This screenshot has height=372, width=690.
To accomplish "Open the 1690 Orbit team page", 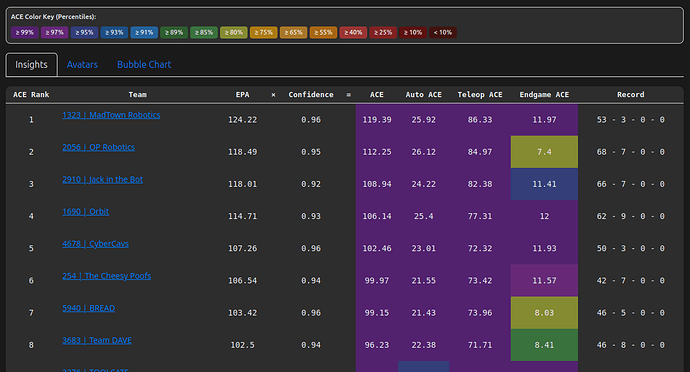I will pyautogui.click(x=85, y=211).
